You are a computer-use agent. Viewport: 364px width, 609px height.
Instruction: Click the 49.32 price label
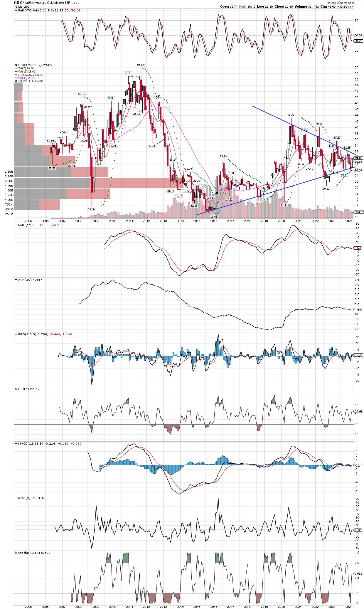[157, 97]
